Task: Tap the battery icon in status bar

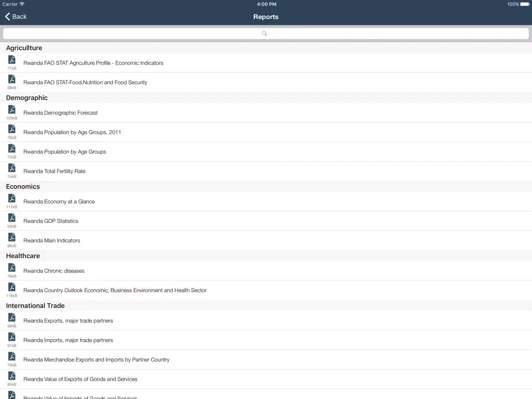Action: [x=525, y=4]
